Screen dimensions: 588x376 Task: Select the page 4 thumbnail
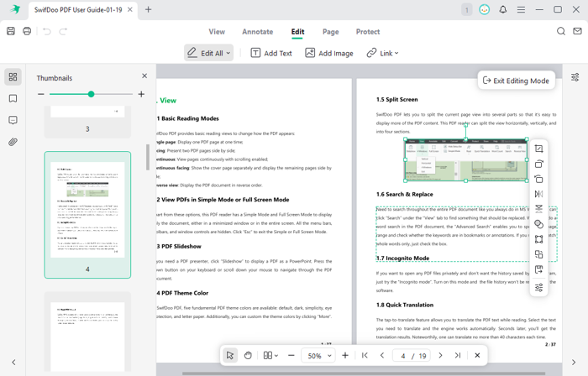(87, 215)
